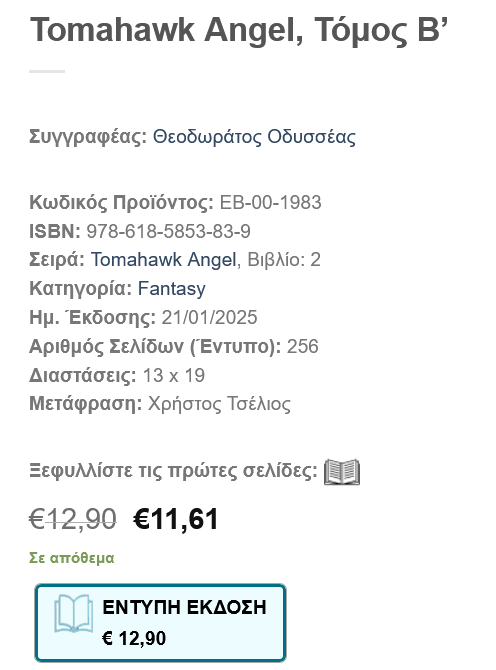Open the Tomahawk Angel series link
Screen dimensions: 496x670
tap(163, 260)
